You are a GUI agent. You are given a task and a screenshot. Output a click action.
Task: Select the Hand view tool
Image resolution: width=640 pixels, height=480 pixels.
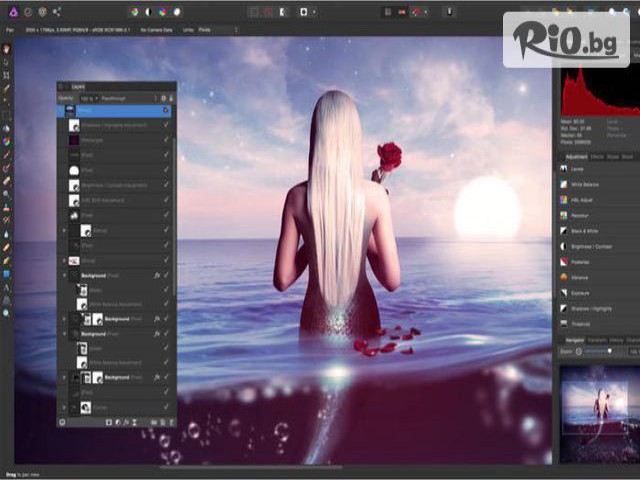7,48
